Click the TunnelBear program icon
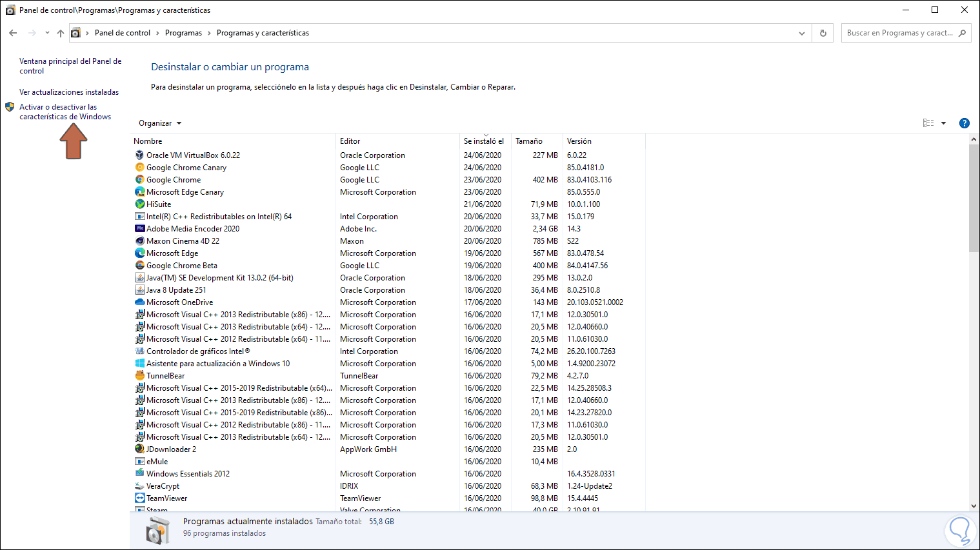980x550 pixels. coord(139,375)
